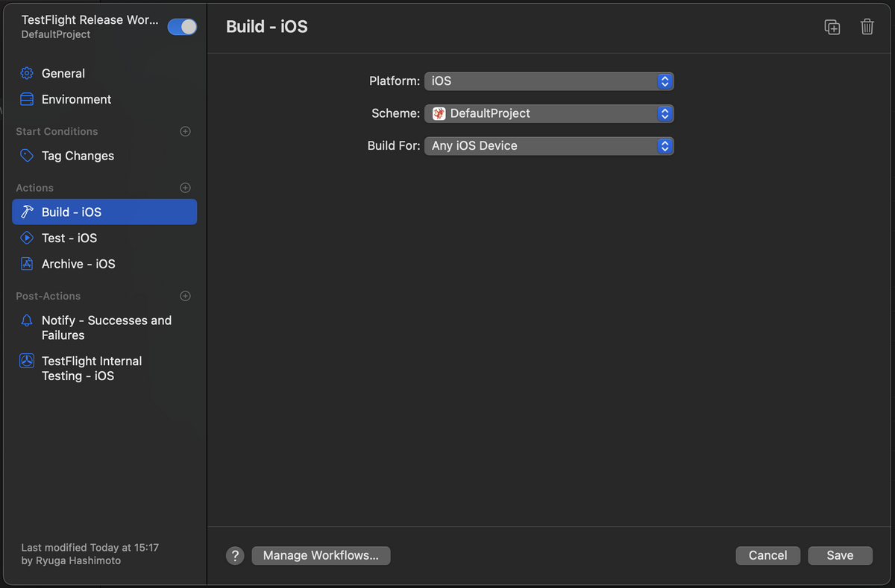This screenshot has width=895, height=588.
Task: Open help with the question mark button
Action: 235,555
